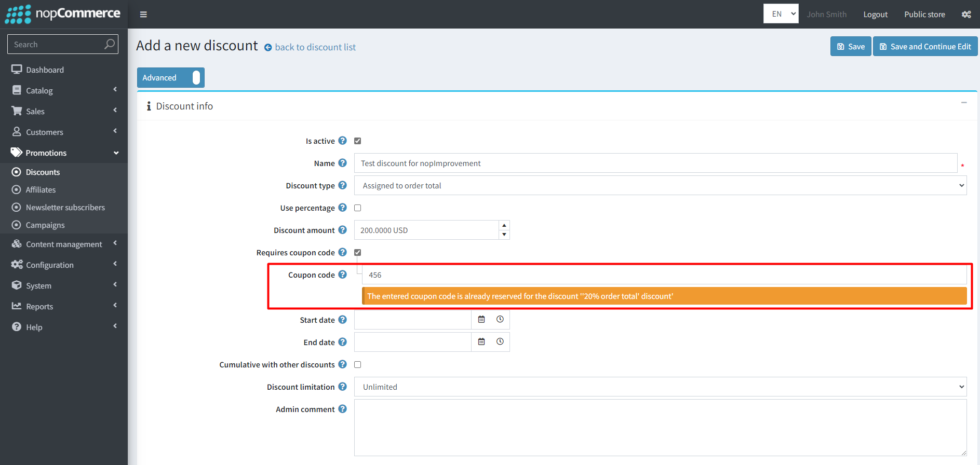Screen dimensions: 980x465
Task: Click the Discount type help icon
Action: click(342, 185)
